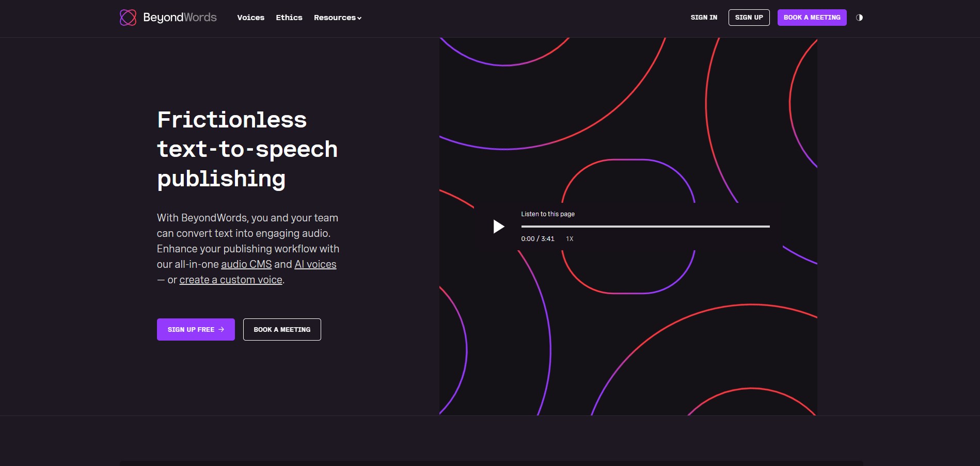Open the Voices menu item
Image resolution: width=980 pixels, height=466 pixels.
(250, 18)
